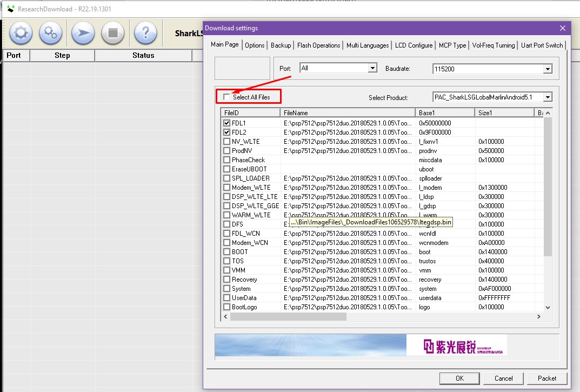
Task: Uncheck the FDL1 file checkbox
Action: 227,123
